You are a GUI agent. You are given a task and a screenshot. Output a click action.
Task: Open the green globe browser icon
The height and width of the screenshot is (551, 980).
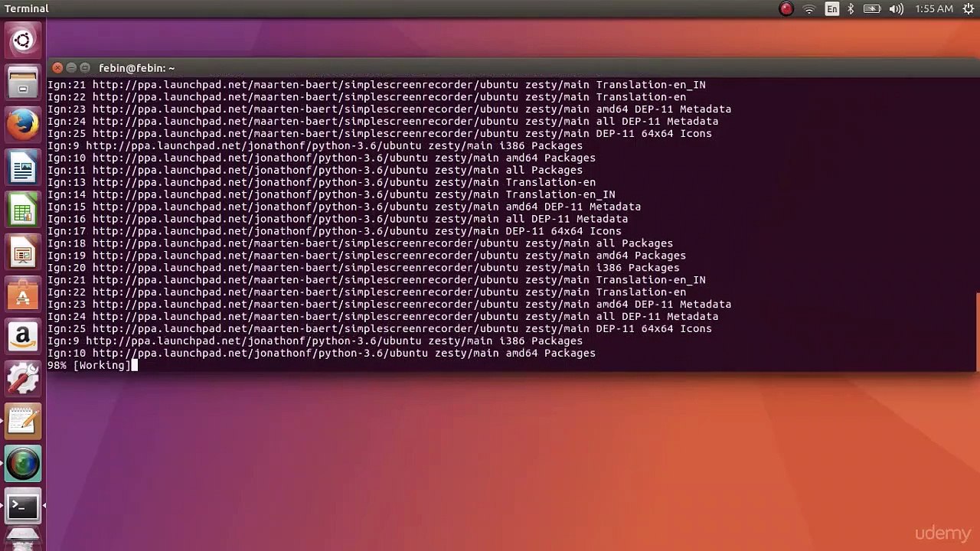point(22,464)
